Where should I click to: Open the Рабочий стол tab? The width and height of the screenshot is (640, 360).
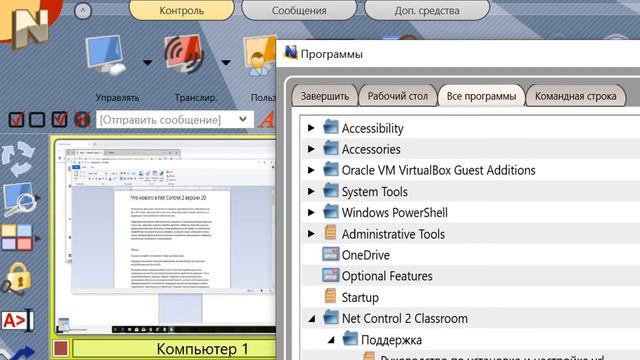click(x=398, y=96)
